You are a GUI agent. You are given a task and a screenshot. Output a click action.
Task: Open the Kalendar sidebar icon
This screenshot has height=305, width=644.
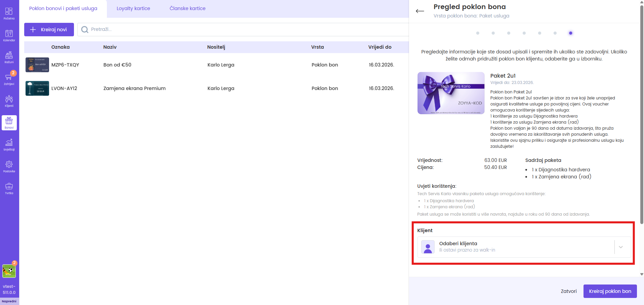pyautogui.click(x=9, y=35)
